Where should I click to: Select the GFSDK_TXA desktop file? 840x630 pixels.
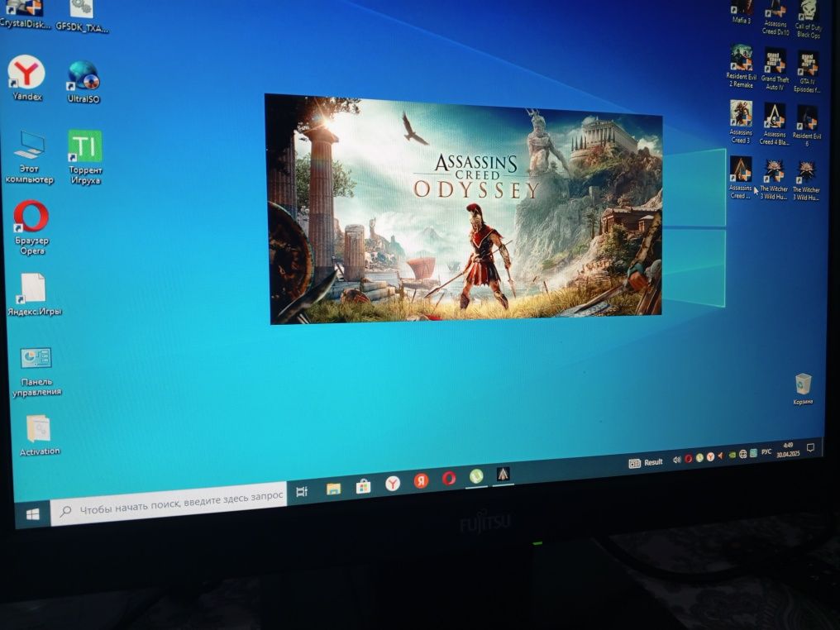tap(82, 16)
